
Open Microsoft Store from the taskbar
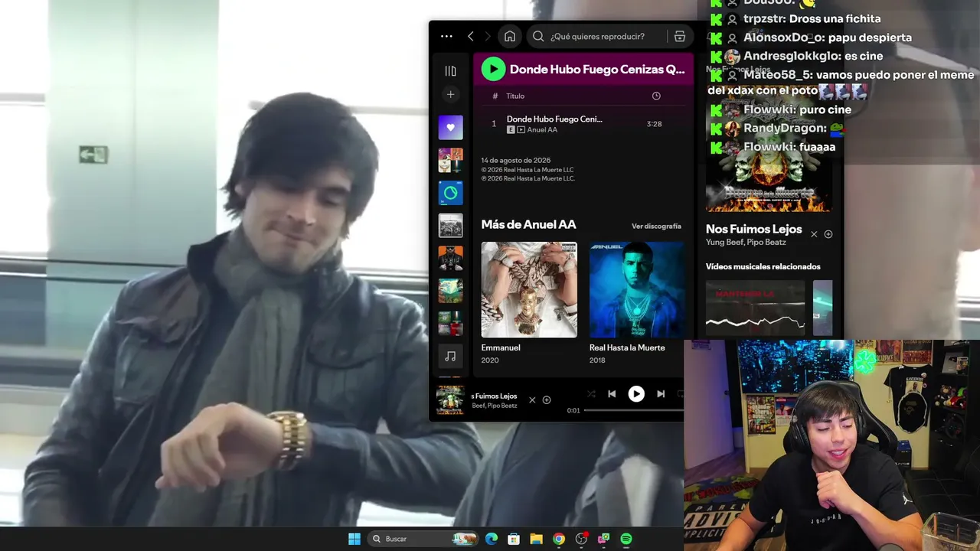(514, 539)
